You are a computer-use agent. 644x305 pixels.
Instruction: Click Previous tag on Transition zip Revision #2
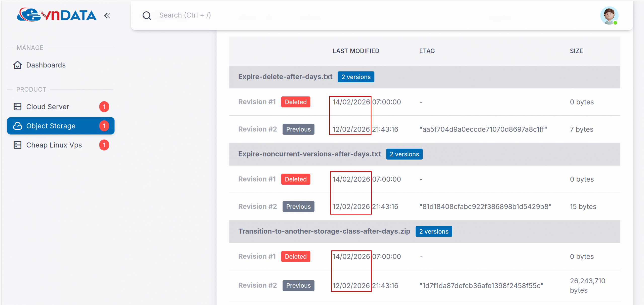pyautogui.click(x=298, y=286)
